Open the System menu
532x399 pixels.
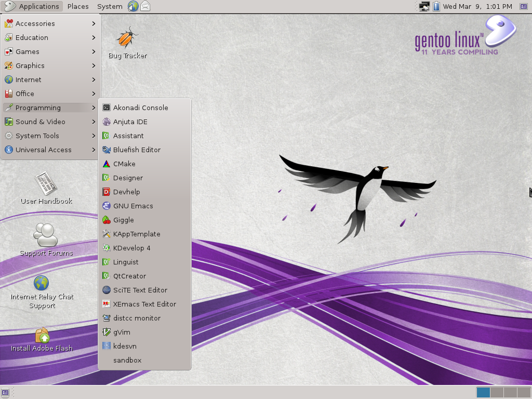[x=109, y=6]
